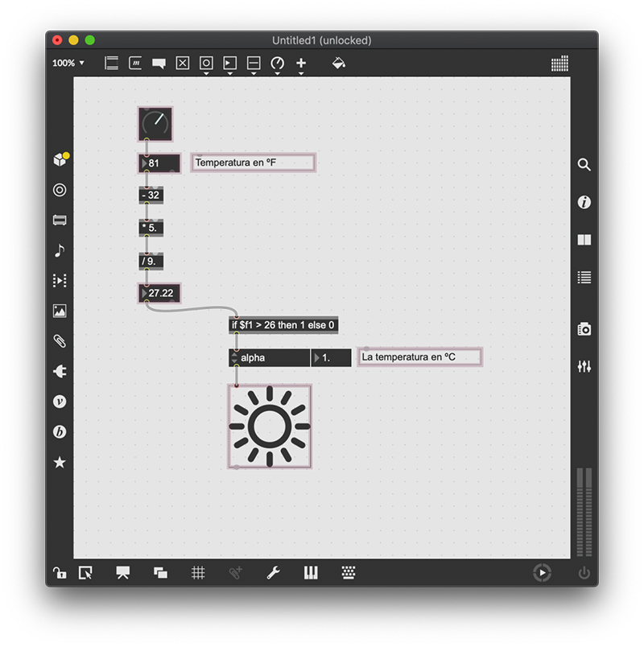Click the sun image object
Image resolution: width=644 pixels, height=647 pixels.
[x=270, y=427]
